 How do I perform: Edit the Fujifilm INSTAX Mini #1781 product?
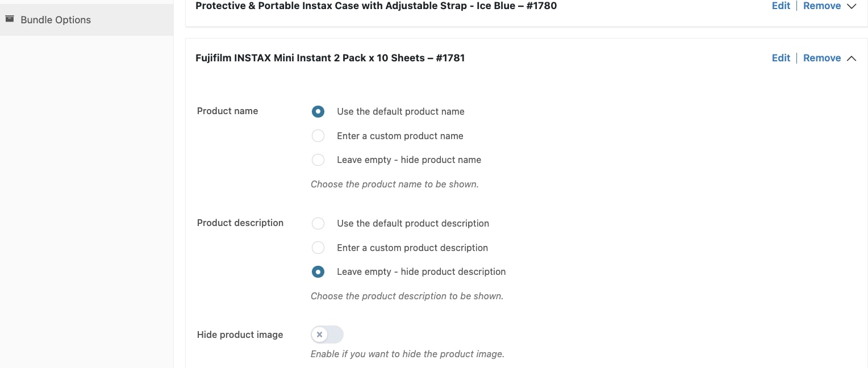pos(781,58)
